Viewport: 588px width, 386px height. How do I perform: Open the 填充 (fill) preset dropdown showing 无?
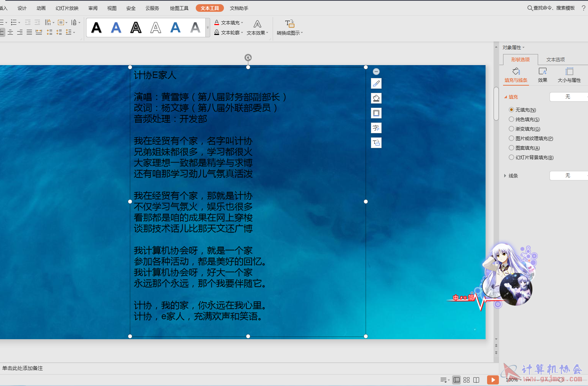click(x=569, y=97)
